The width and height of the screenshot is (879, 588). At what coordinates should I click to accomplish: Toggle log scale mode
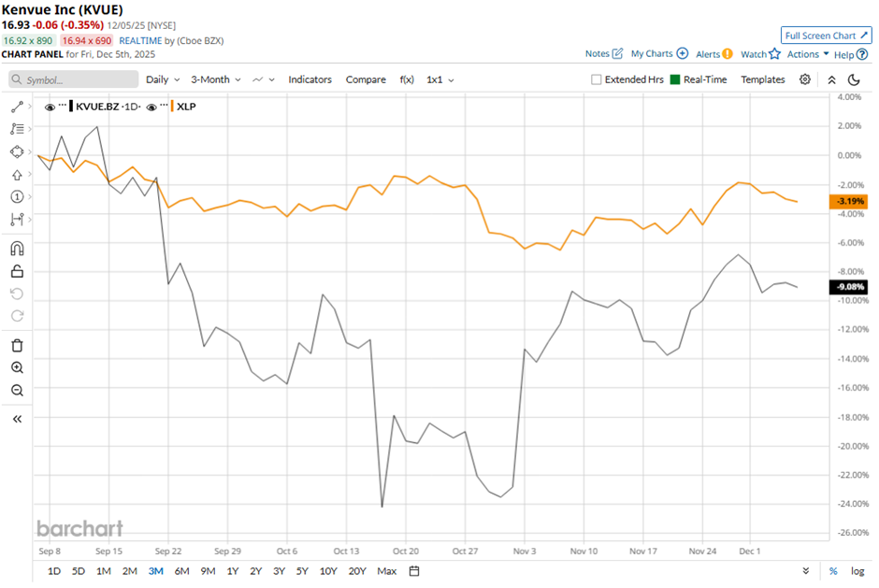pos(857,571)
